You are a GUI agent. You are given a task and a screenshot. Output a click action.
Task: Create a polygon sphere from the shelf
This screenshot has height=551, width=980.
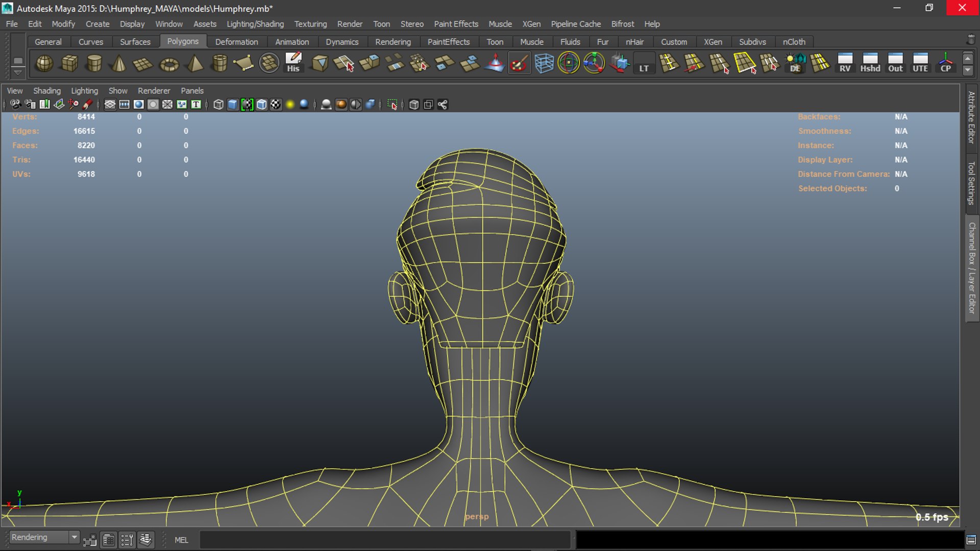pyautogui.click(x=44, y=63)
